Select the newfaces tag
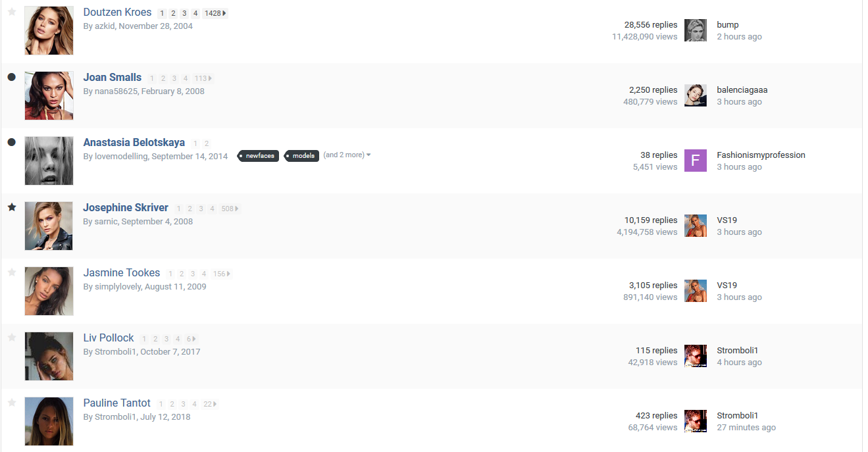The image size is (868, 452). click(259, 156)
